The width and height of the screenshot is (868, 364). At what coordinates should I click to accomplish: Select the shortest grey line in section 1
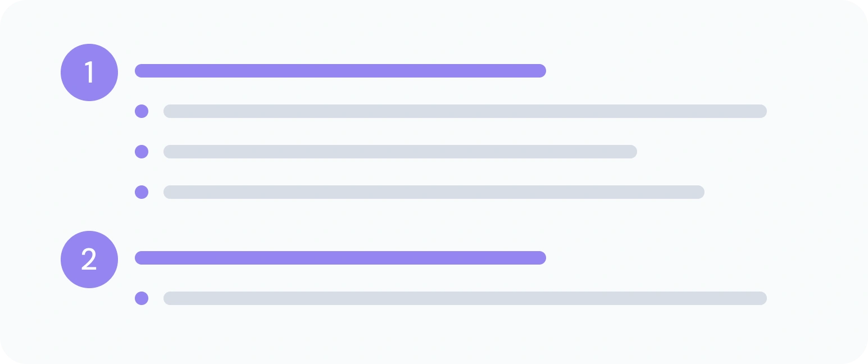pyautogui.click(x=400, y=152)
